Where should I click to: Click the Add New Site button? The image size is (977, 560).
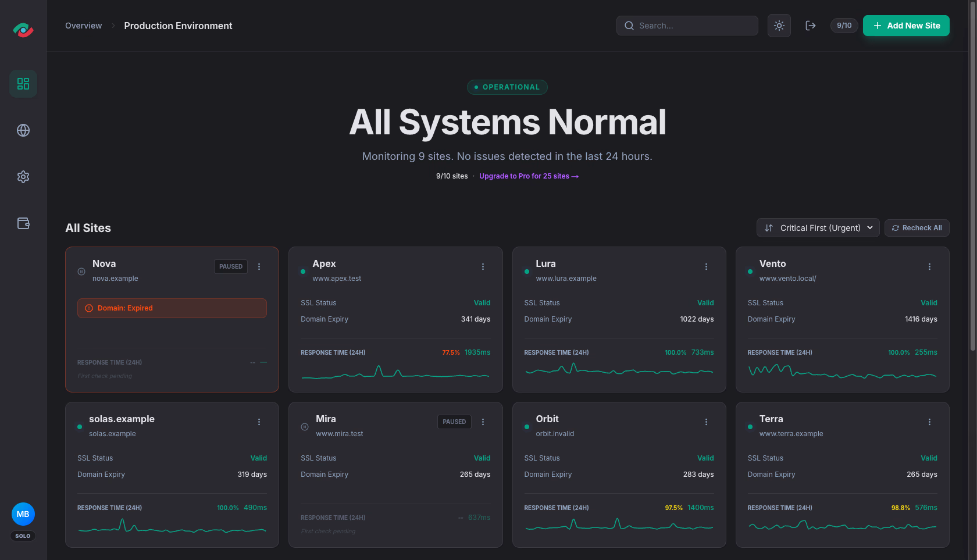(906, 26)
